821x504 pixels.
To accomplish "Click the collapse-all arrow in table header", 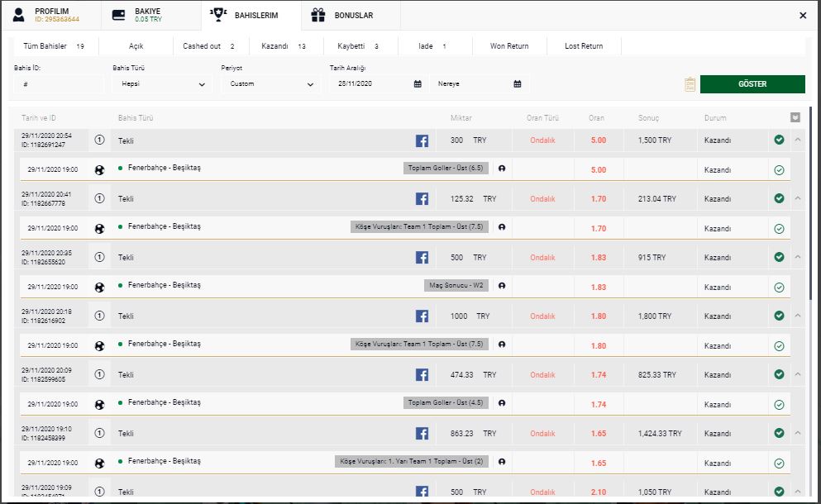I will pyautogui.click(x=795, y=118).
